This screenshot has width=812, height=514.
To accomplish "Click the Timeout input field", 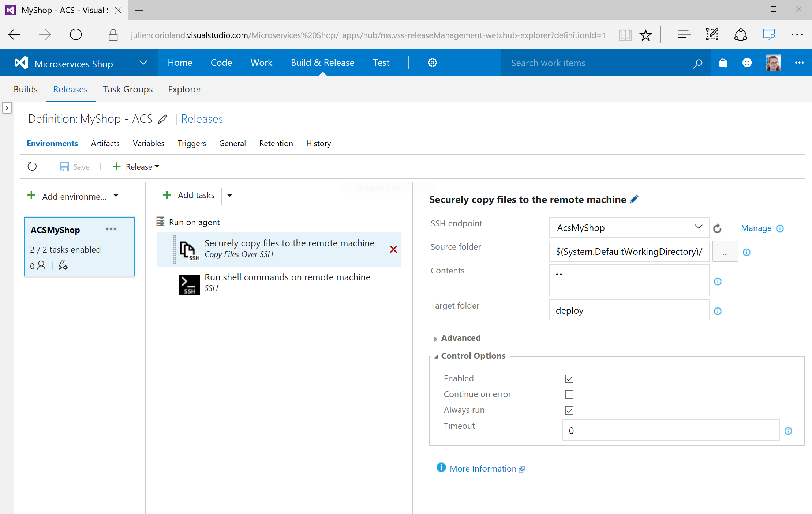I will coord(671,430).
